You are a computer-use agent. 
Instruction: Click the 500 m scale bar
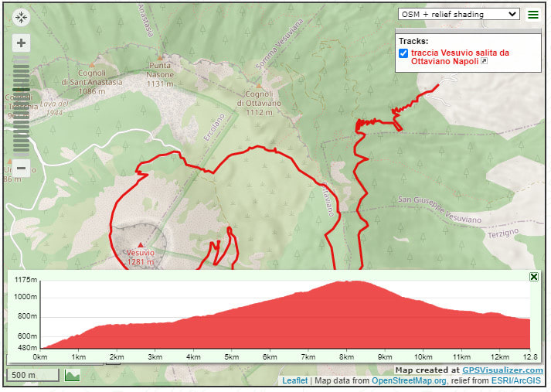click(x=32, y=375)
